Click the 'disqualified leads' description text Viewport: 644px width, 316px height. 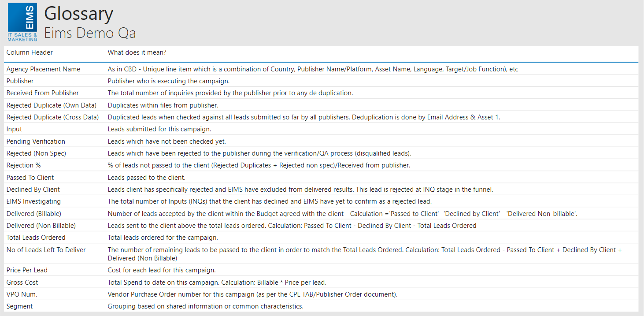coord(259,153)
